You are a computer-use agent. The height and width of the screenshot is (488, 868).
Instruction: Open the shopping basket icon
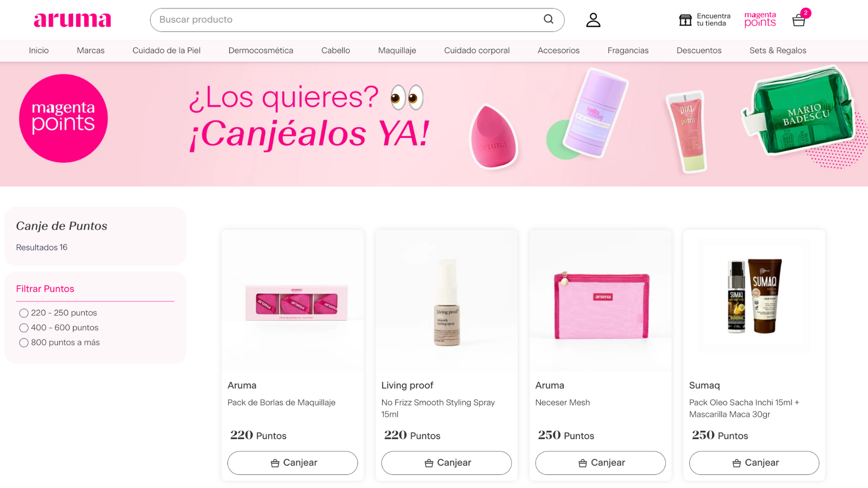tap(798, 20)
